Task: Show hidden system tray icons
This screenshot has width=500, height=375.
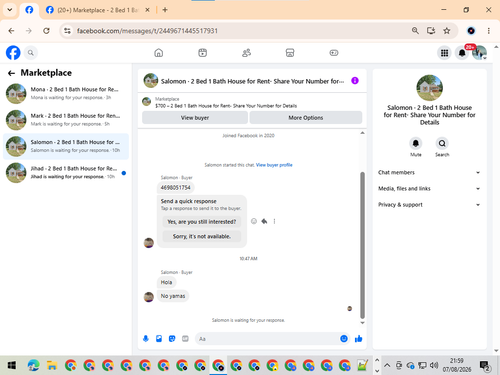Action: tap(387, 365)
